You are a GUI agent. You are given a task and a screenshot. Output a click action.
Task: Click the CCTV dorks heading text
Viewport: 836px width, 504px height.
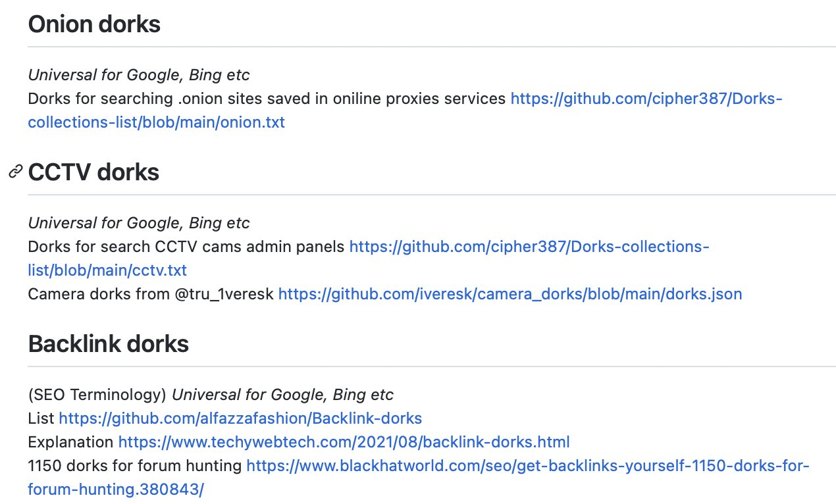click(x=93, y=172)
